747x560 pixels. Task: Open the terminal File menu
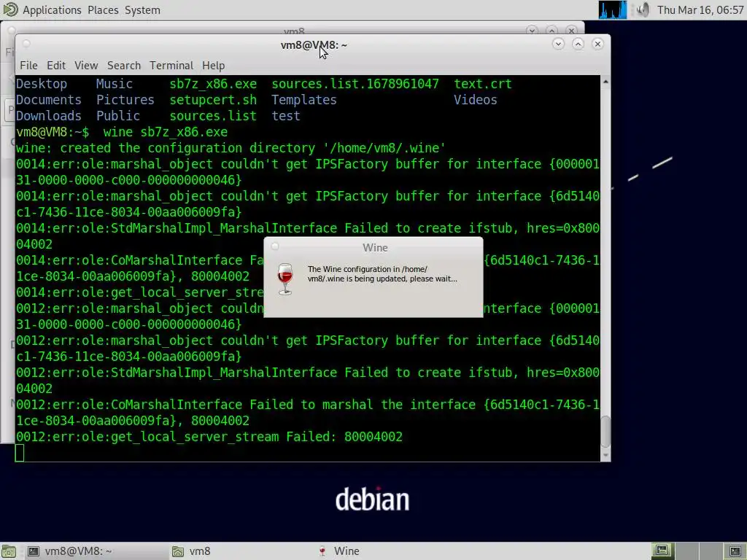click(x=28, y=65)
